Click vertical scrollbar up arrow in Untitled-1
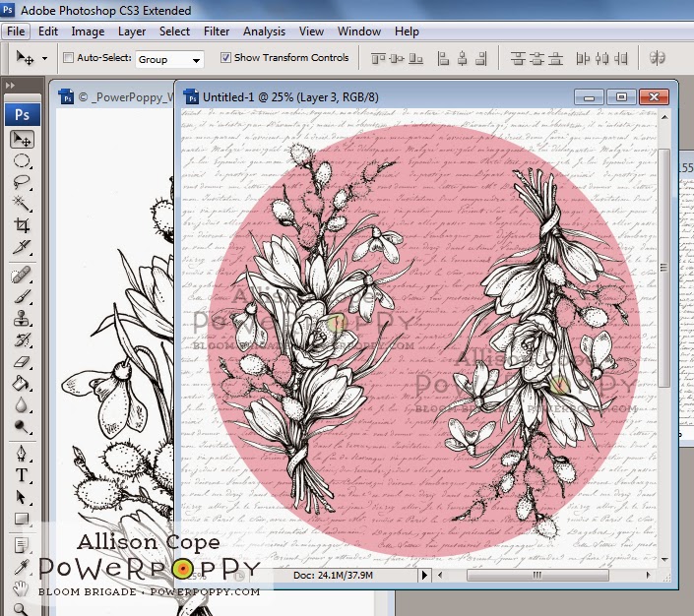This screenshot has height=616, width=694. [664, 117]
